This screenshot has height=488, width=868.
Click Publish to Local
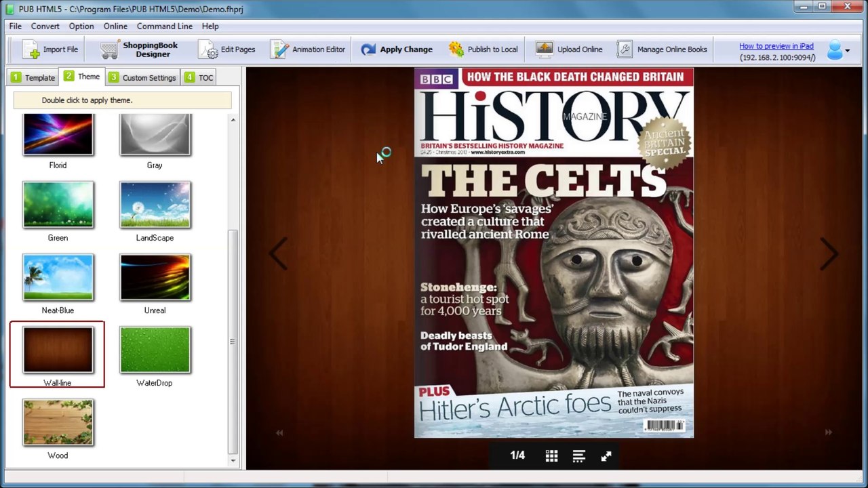coord(483,49)
